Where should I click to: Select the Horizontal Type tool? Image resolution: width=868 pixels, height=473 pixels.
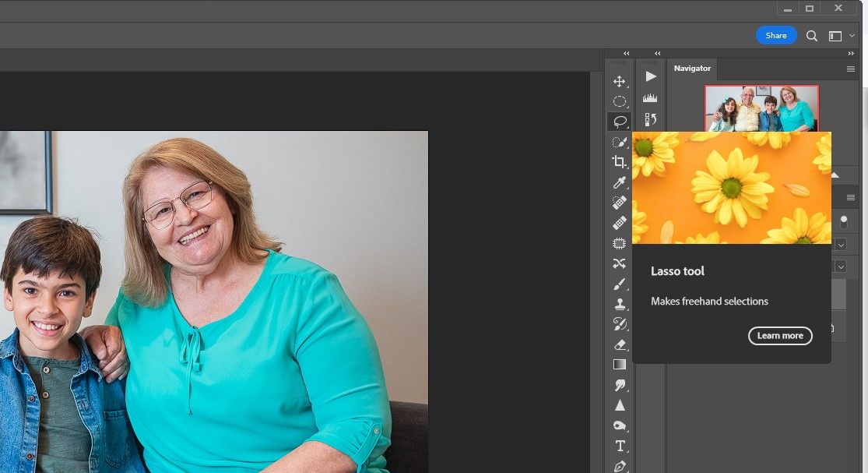(620, 446)
